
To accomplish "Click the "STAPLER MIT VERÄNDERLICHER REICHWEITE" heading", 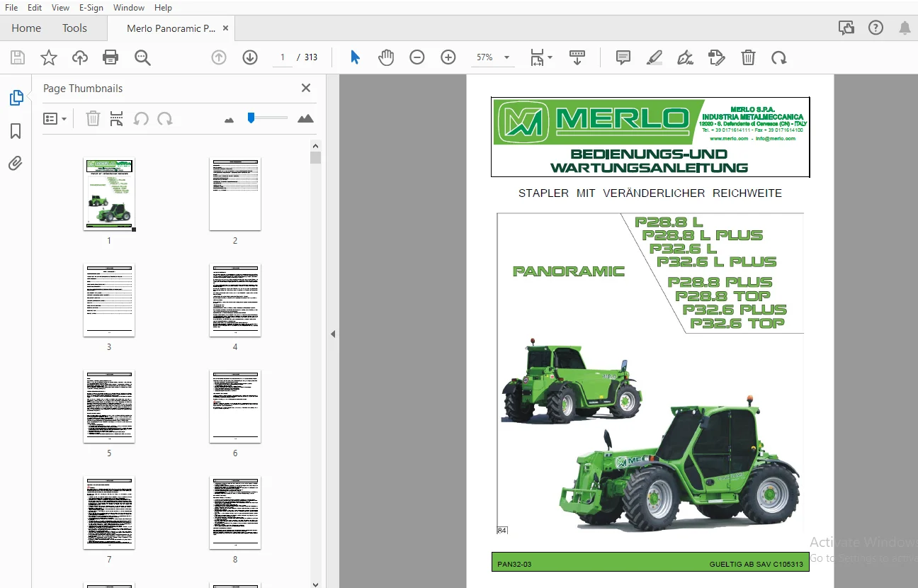I will [x=650, y=193].
